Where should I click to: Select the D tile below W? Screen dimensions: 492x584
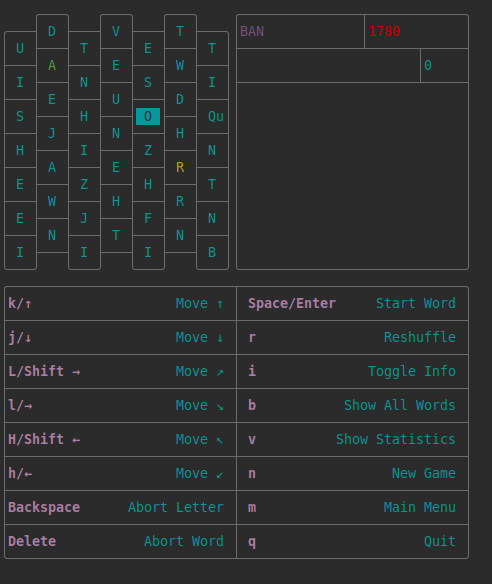pos(180,99)
